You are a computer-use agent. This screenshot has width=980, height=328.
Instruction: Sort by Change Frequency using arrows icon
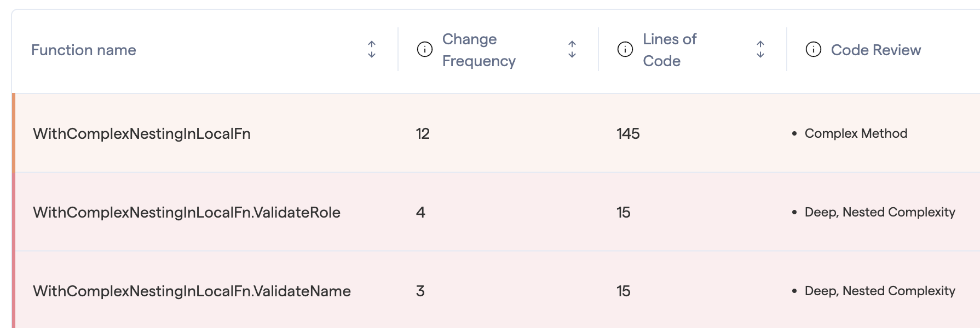(x=572, y=50)
